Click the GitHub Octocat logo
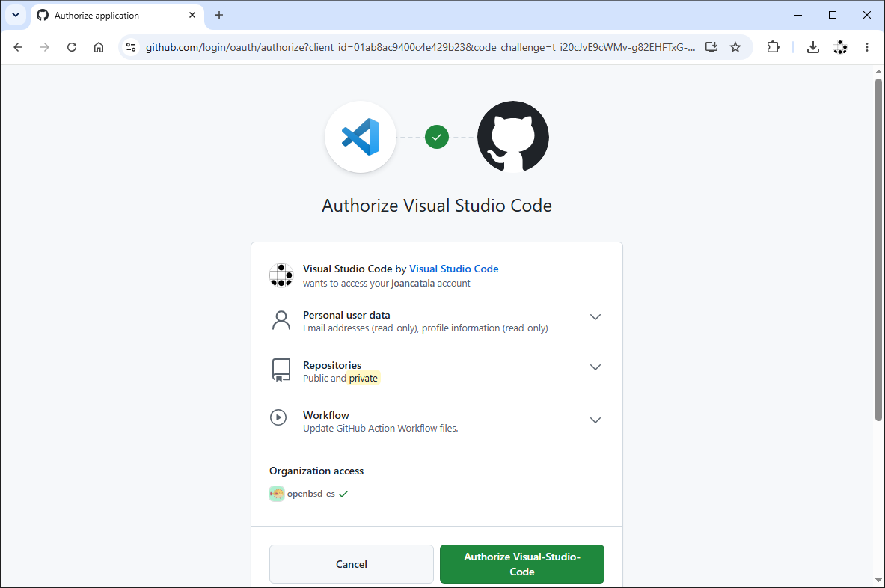This screenshot has height=588, width=885. (x=513, y=137)
